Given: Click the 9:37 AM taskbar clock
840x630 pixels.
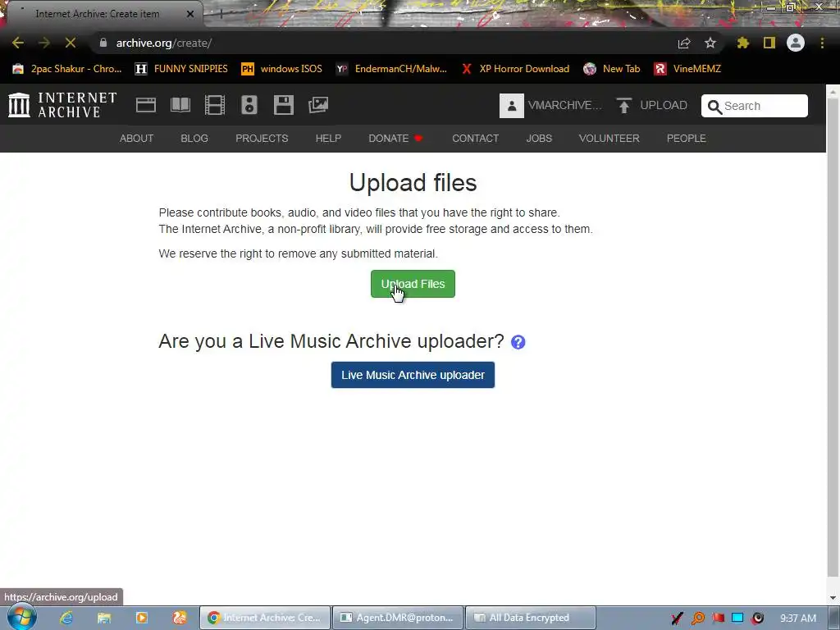Looking at the screenshot, I should click(798, 619).
